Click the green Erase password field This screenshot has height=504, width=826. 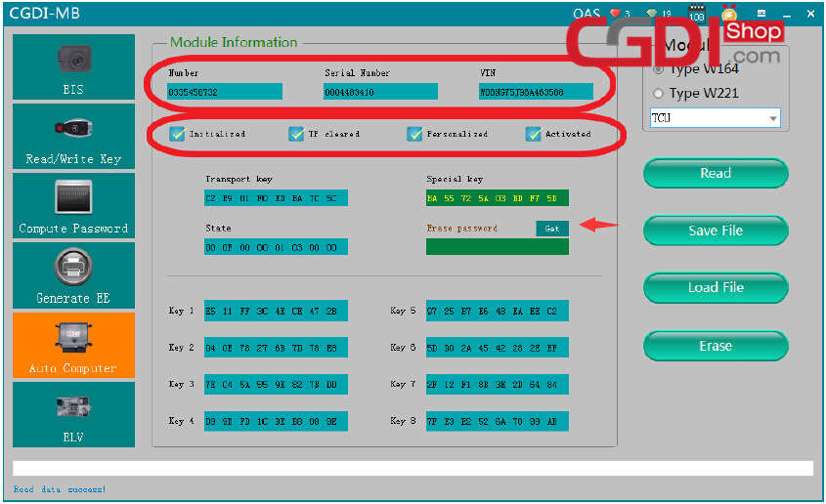pos(497,247)
